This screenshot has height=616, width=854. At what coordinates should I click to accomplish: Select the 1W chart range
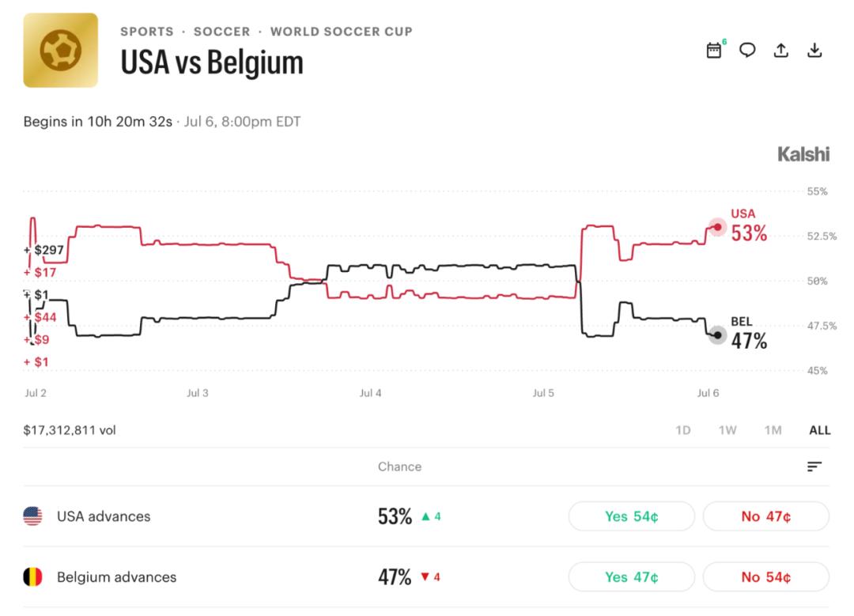point(727,430)
